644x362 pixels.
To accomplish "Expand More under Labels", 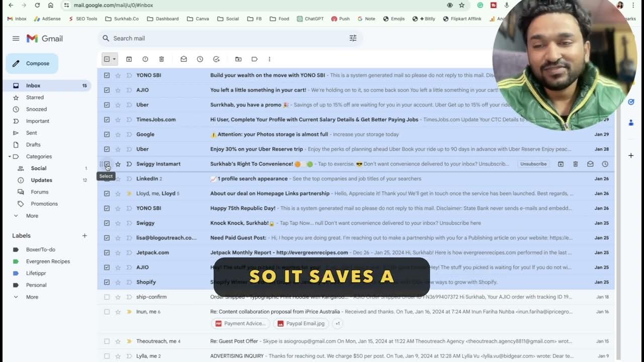I will click(32, 297).
